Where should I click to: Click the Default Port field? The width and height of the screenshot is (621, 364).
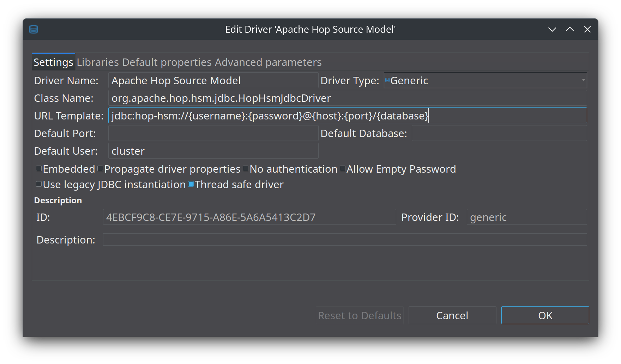coord(213,133)
